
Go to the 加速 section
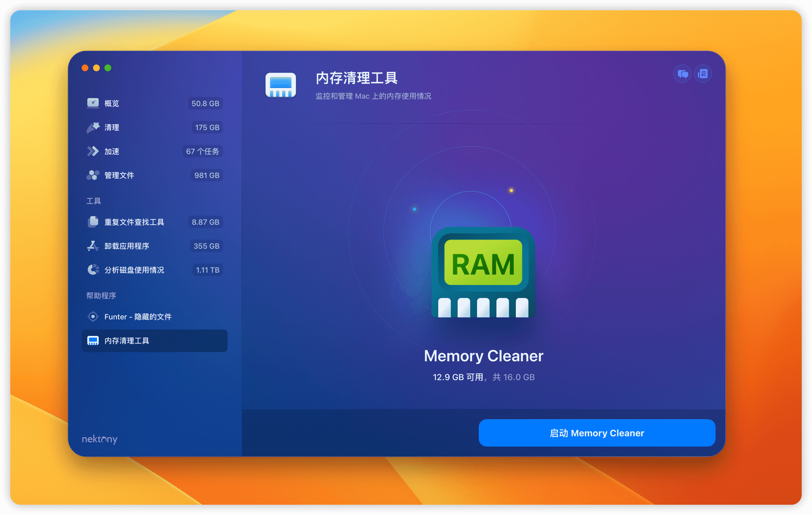tap(154, 151)
